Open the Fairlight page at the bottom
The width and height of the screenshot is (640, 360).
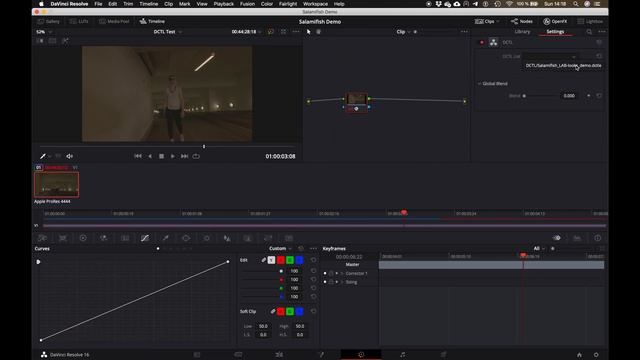(x=402, y=354)
